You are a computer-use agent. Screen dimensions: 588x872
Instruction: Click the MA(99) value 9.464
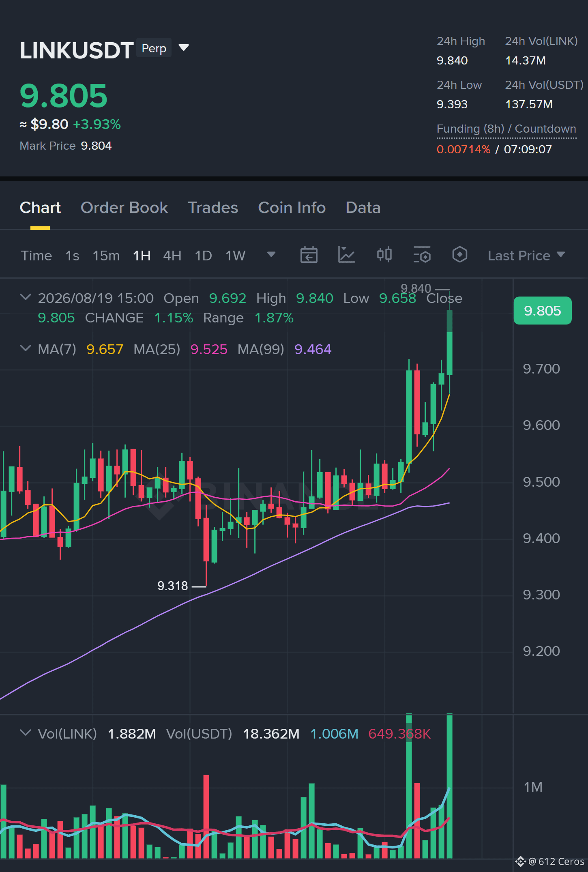coord(313,349)
